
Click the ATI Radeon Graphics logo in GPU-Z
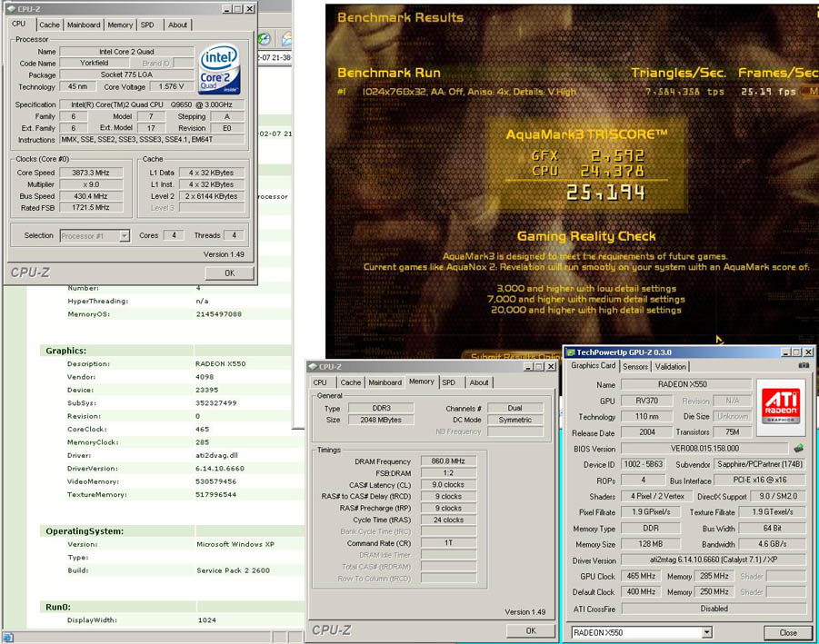[781, 405]
